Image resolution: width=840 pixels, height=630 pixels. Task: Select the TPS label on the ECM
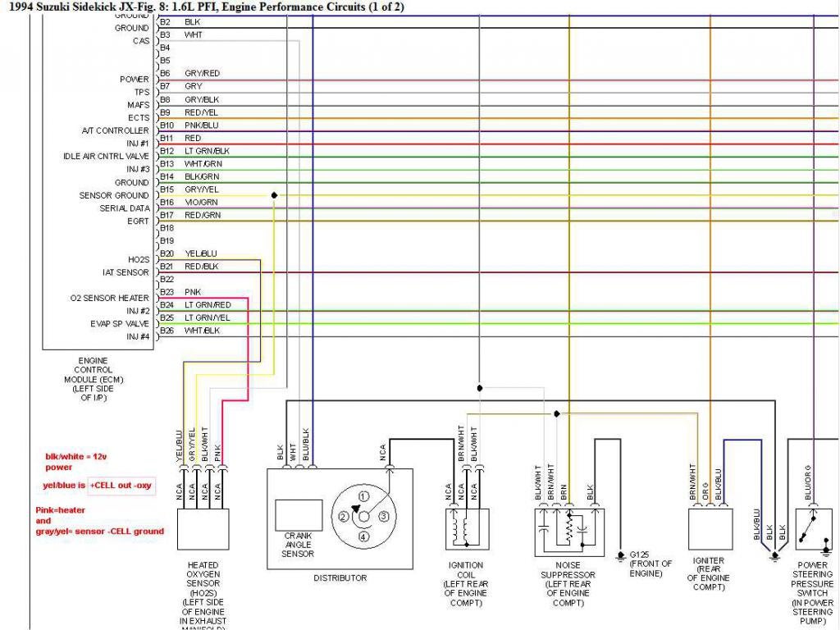click(142, 92)
